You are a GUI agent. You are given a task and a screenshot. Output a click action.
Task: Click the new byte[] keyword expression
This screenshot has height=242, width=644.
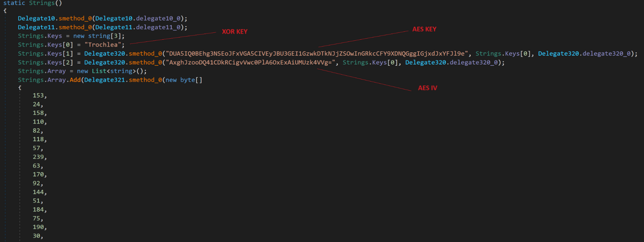coord(184,80)
